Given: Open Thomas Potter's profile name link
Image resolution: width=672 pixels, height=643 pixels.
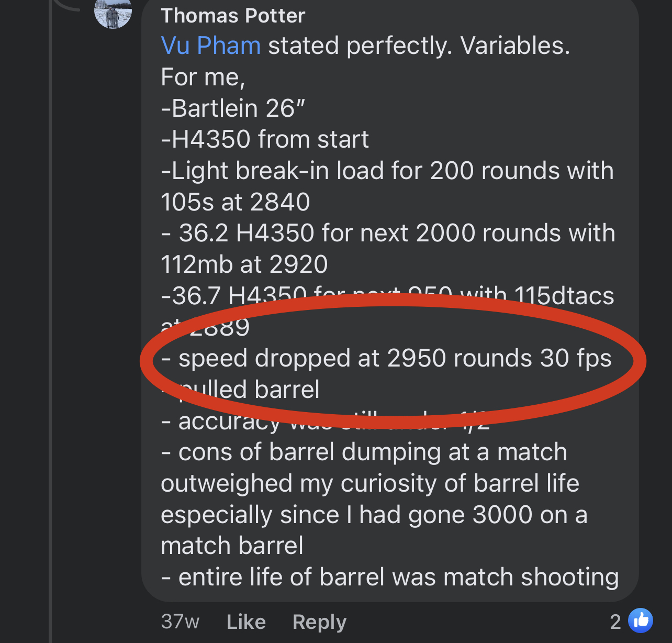Looking at the screenshot, I should pyautogui.click(x=233, y=16).
